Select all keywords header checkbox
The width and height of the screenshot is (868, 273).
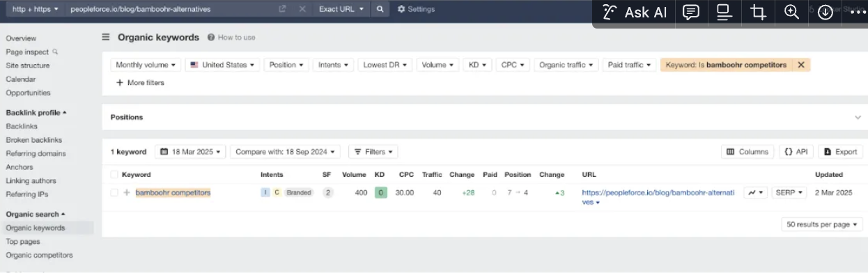[114, 175]
